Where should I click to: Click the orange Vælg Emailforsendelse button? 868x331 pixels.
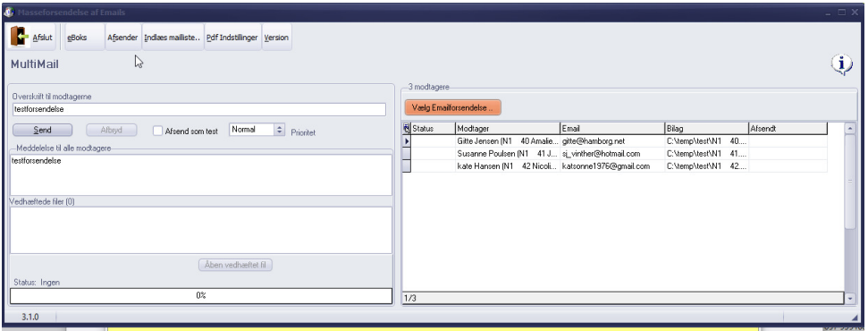(452, 107)
